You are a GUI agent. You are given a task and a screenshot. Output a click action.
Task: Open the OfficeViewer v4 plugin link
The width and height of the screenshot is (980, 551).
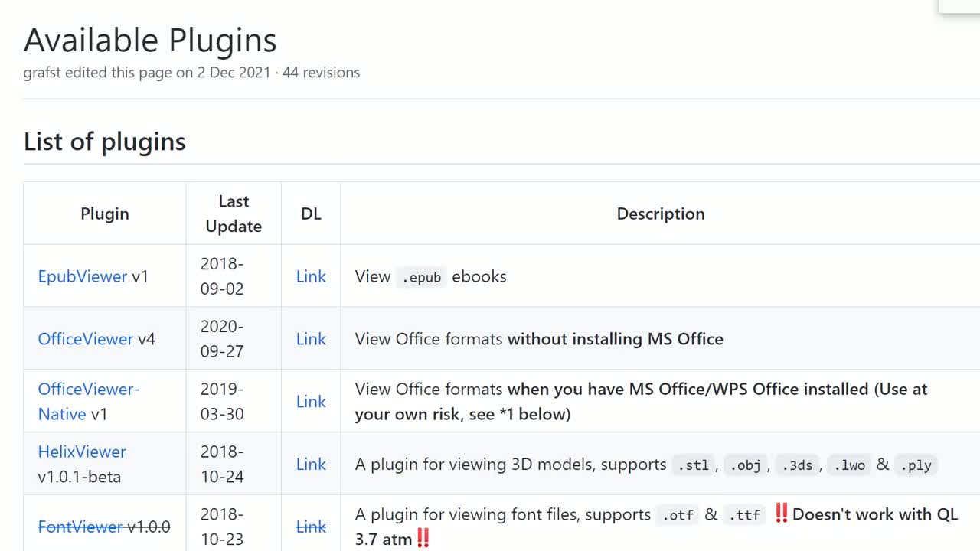point(85,339)
